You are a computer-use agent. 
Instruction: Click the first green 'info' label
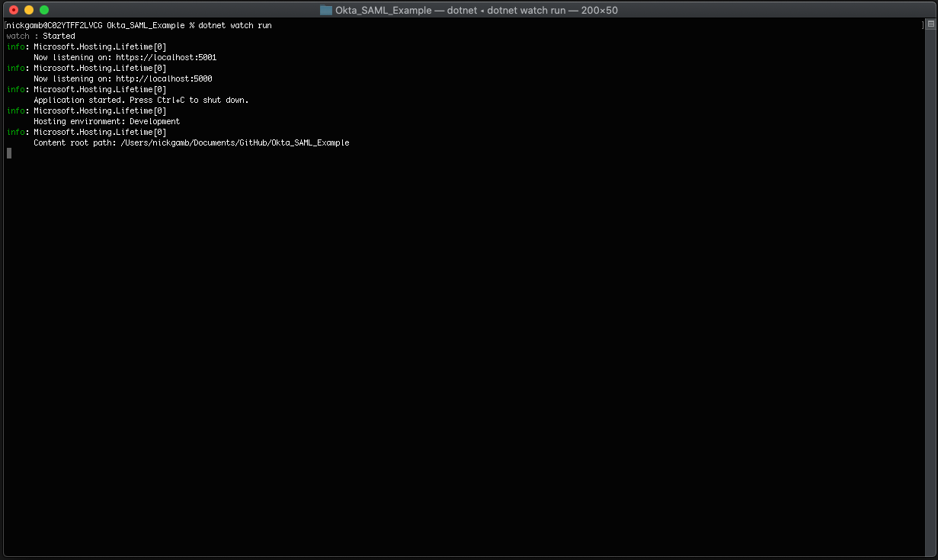pos(15,46)
